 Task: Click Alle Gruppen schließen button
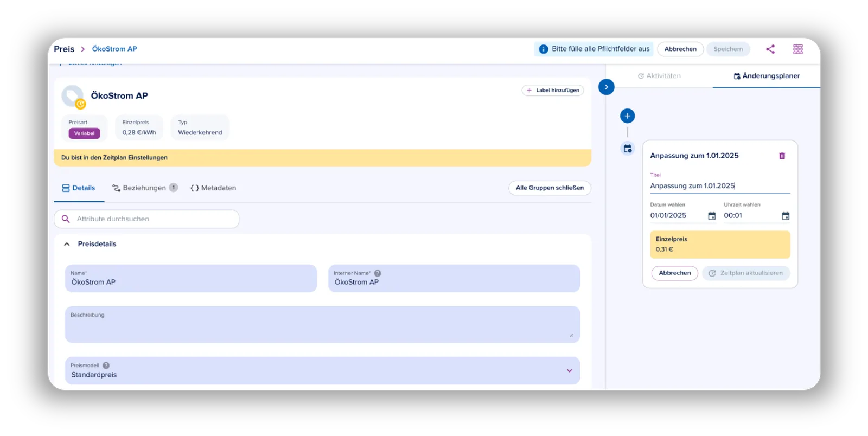click(x=550, y=188)
